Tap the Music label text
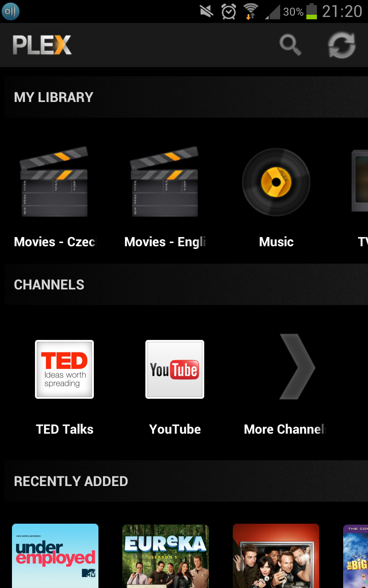The image size is (368, 588). (276, 242)
